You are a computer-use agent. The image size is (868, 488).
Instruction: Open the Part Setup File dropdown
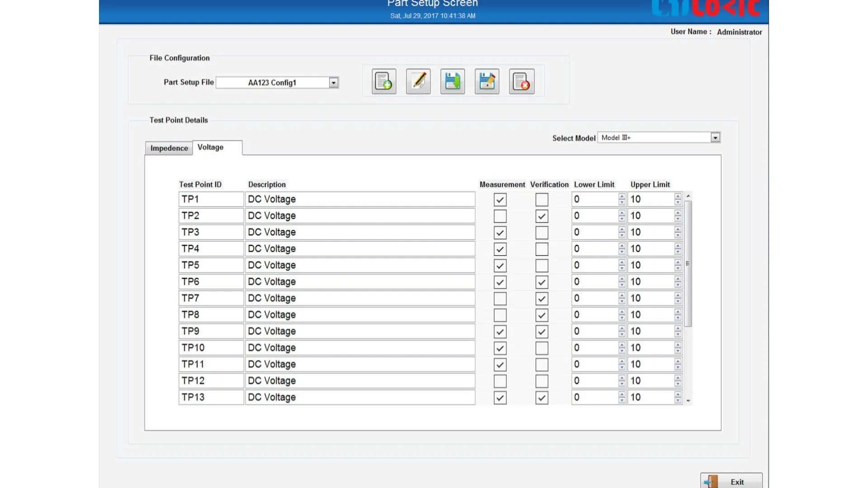pyautogui.click(x=334, y=83)
